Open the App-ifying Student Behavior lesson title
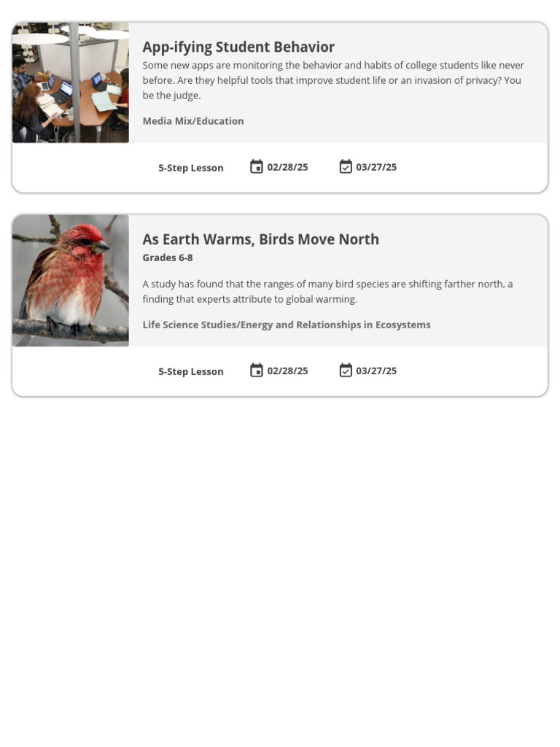This screenshot has width=560, height=747. pos(238,47)
